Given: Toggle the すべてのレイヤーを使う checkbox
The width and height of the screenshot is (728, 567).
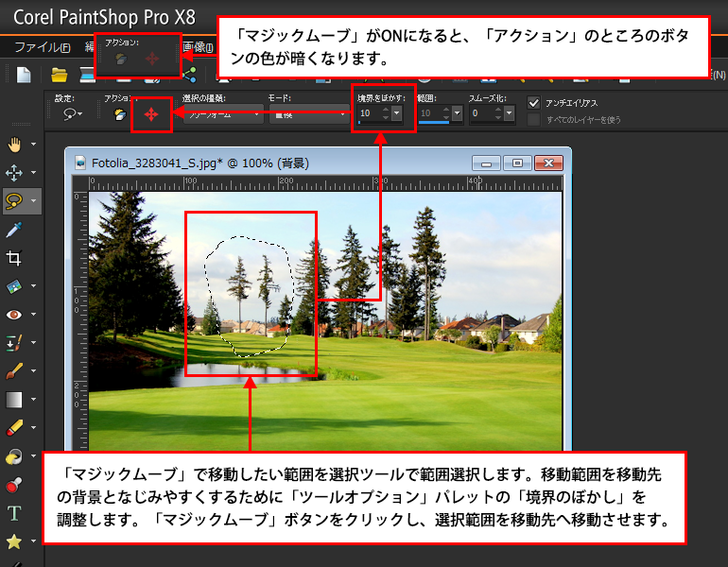Looking at the screenshot, I should (534, 120).
